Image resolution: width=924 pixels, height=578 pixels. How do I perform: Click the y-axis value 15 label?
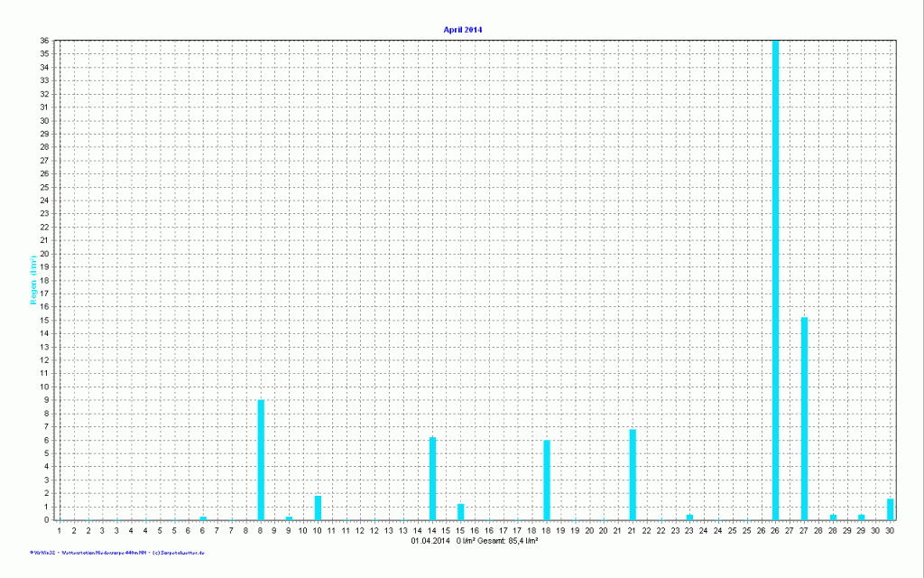coord(43,320)
